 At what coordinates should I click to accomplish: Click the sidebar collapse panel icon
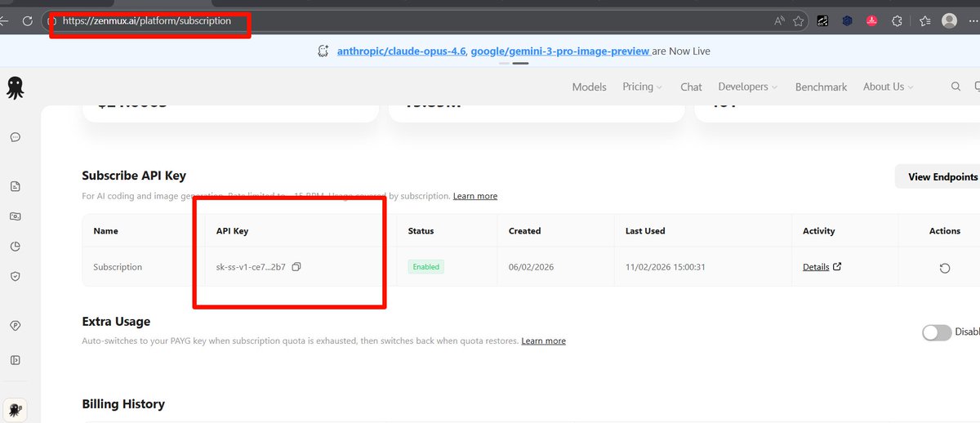point(15,359)
